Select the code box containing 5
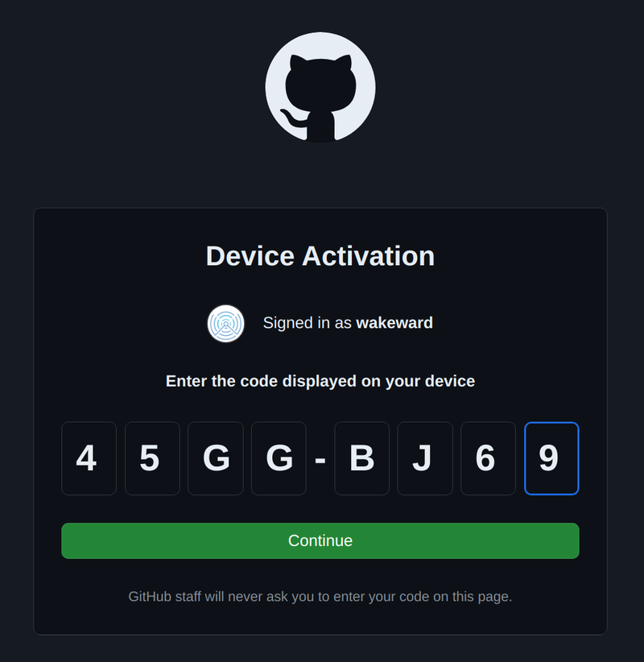 152,458
